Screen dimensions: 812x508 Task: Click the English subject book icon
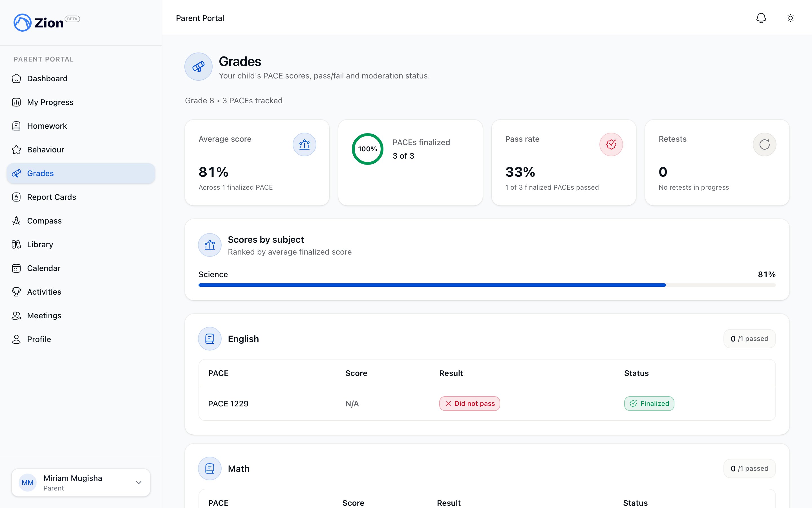pyautogui.click(x=210, y=339)
